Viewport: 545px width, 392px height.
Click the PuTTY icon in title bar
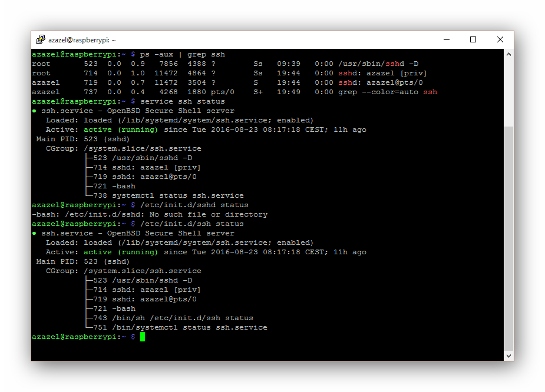(41, 39)
